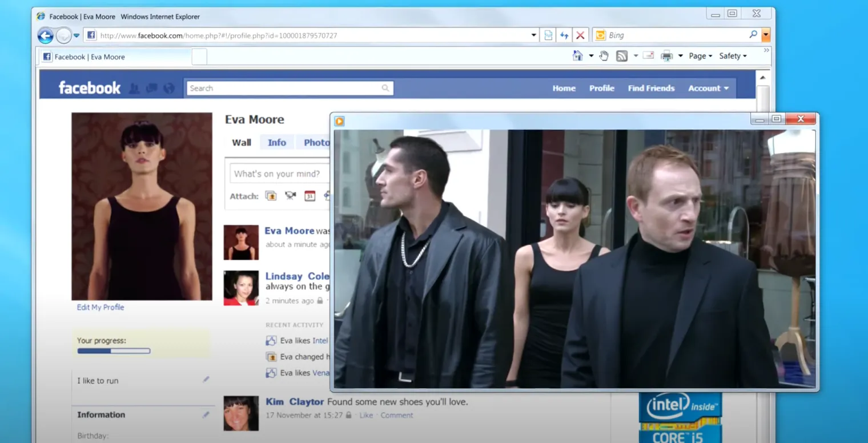
Task: Select the Wall tab
Action: 242,143
